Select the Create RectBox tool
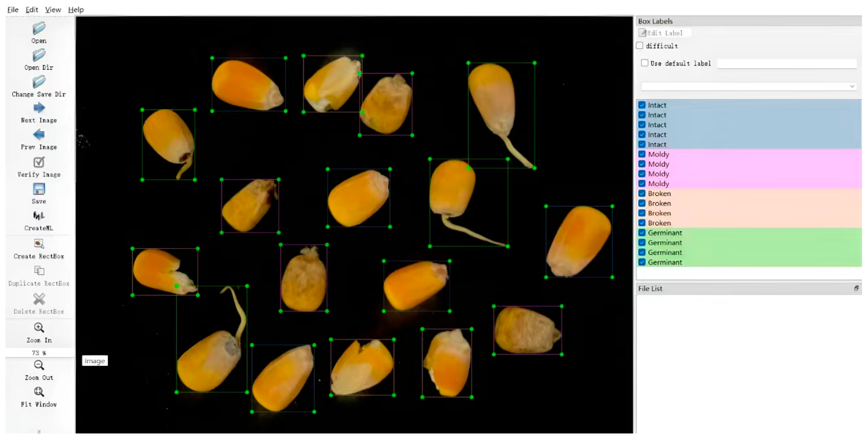The width and height of the screenshot is (868, 441). coord(39,244)
